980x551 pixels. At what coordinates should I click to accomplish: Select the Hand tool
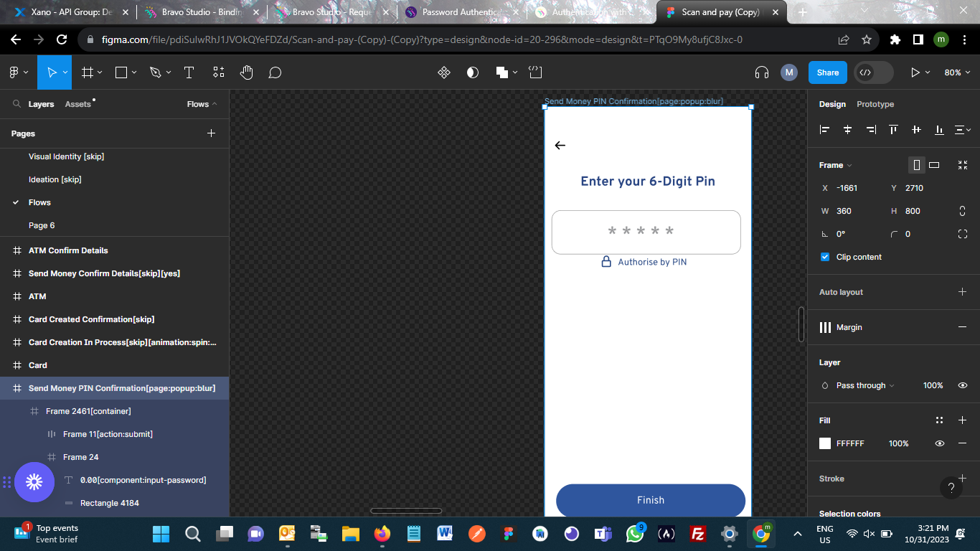(x=247, y=72)
